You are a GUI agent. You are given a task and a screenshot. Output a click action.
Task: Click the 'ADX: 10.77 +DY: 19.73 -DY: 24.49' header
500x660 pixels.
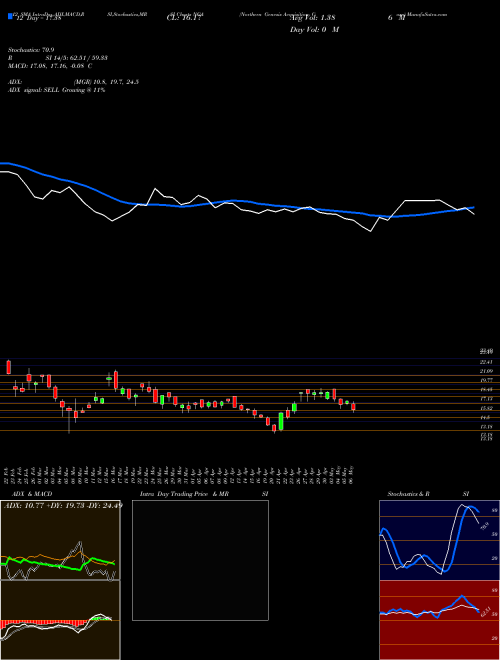[x=63, y=506]
